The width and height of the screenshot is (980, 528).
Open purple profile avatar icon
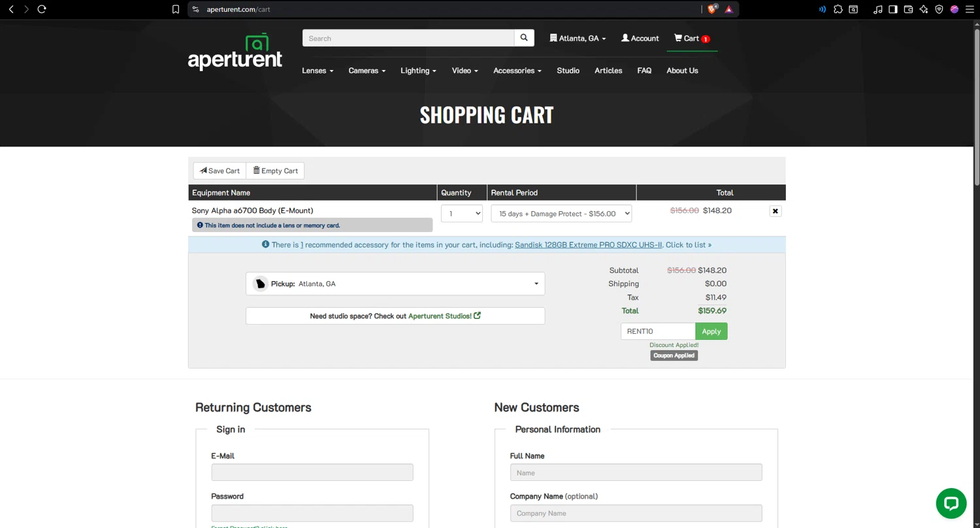coord(955,9)
